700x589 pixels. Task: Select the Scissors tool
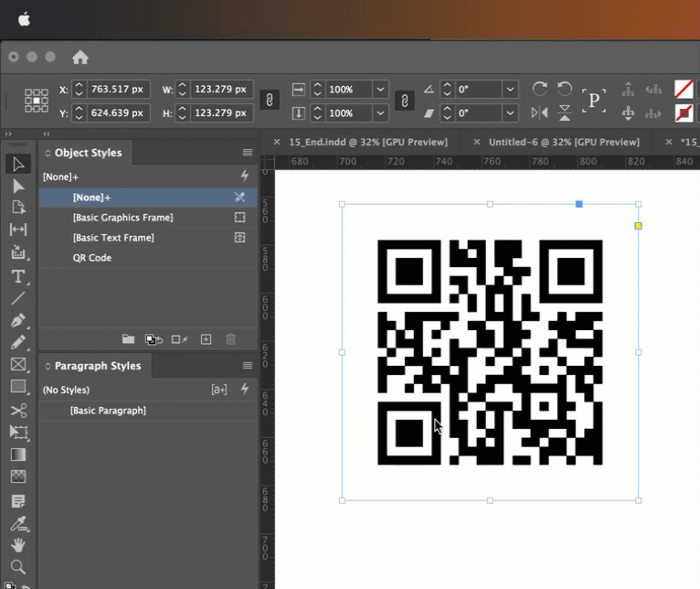[18, 411]
